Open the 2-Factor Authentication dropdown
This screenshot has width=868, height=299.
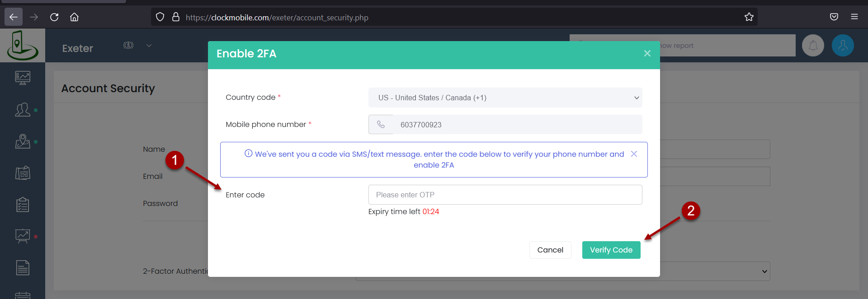(563, 271)
